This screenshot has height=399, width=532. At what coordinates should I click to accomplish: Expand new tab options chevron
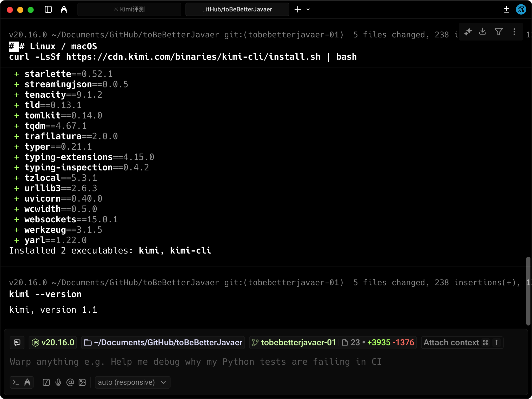(x=308, y=10)
